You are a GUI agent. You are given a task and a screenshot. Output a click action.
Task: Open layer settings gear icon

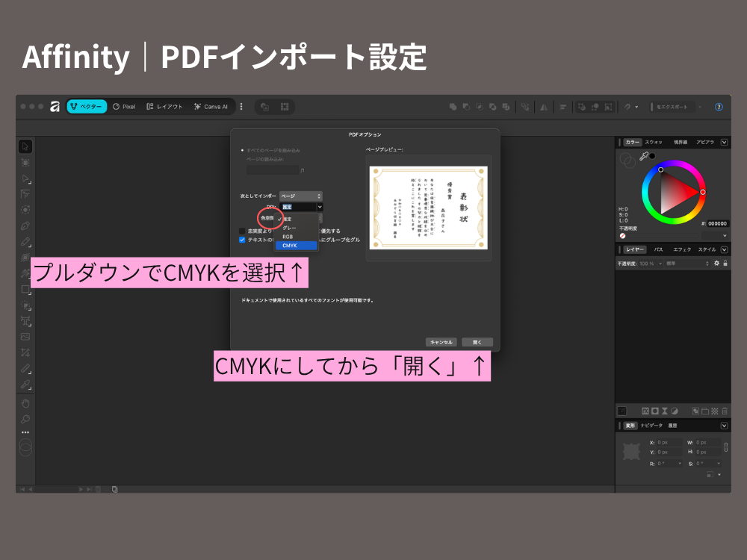point(716,264)
